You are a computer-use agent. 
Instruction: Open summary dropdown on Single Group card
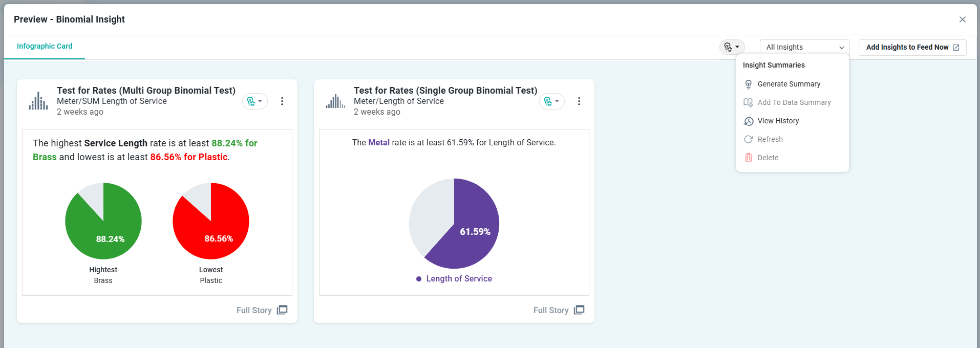point(551,101)
